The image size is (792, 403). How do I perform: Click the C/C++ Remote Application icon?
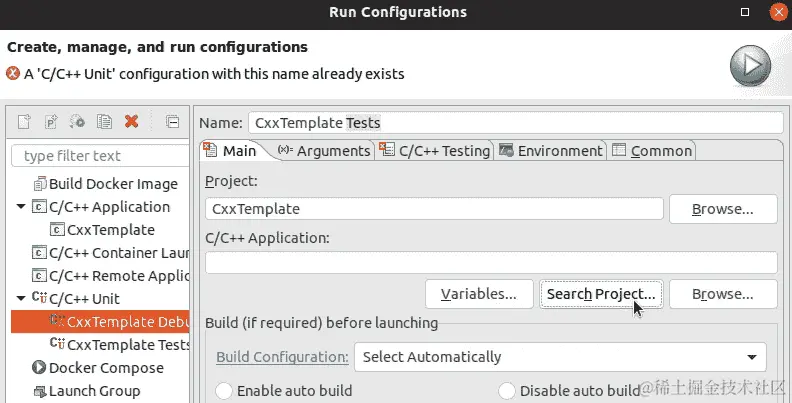39,276
